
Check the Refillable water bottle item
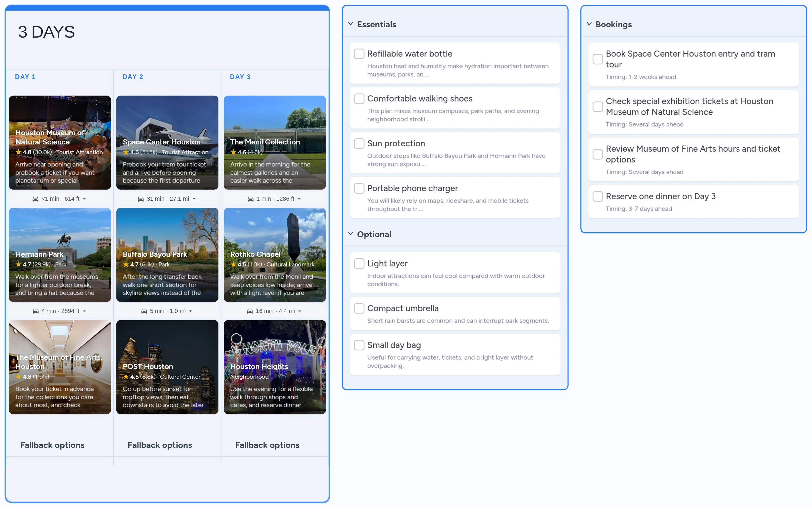click(359, 54)
